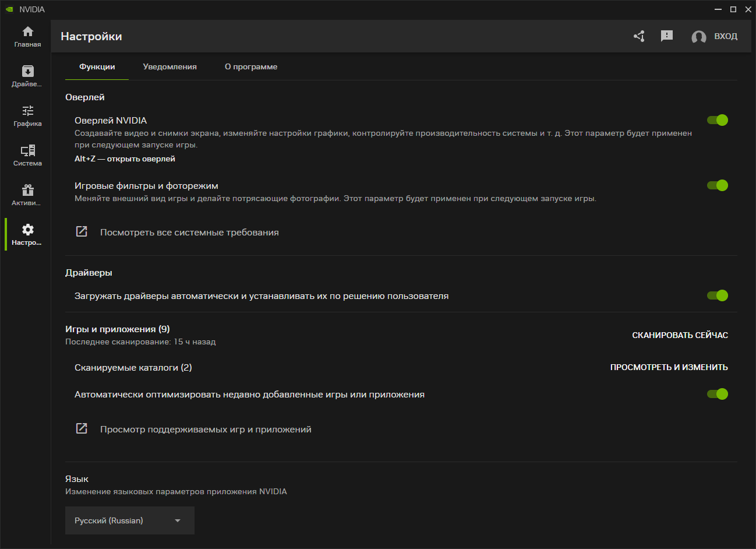Disable automatic optimization of newly added games
The height and width of the screenshot is (549, 756).
(x=718, y=394)
